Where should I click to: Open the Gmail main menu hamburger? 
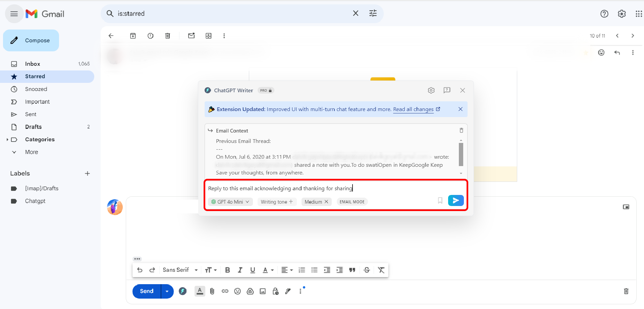coord(14,14)
